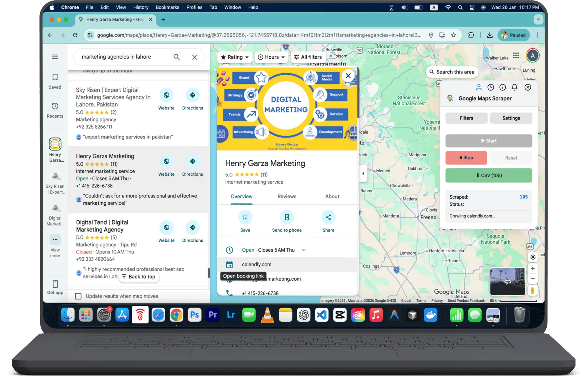
Task: Open the View more sidebar item
Action: pyautogui.click(x=55, y=246)
